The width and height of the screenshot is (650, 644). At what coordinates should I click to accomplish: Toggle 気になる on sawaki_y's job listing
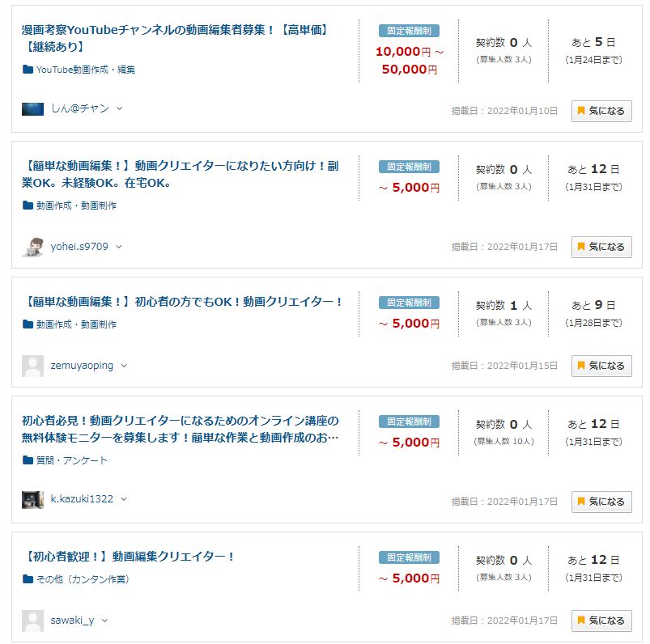click(x=601, y=621)
